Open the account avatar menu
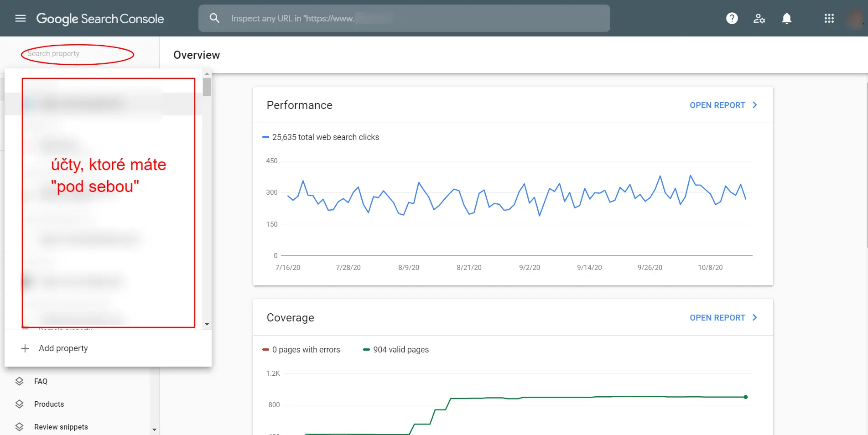The image size is (868, 435). (855, 18)
